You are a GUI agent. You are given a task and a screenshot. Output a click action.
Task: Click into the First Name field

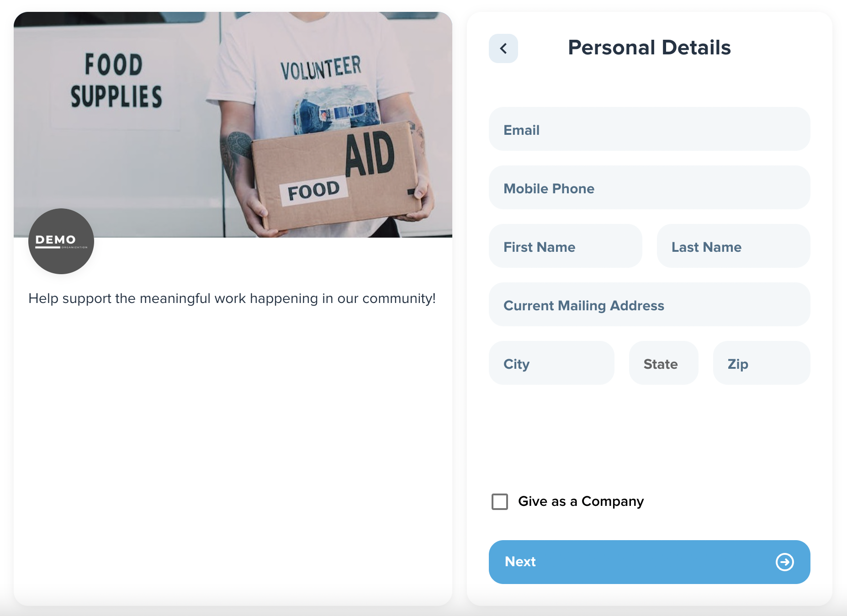coord(565,247)
